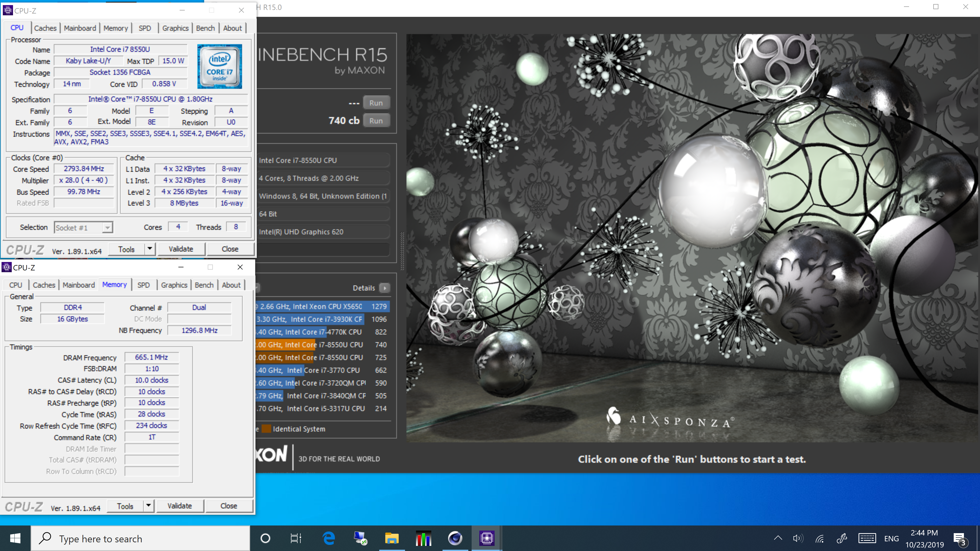Image resolution: width=980 pixels, height=551 pixels.
Task: Click the CPU-Z title icon of bottom window
Action: click(x=6, y=267)
